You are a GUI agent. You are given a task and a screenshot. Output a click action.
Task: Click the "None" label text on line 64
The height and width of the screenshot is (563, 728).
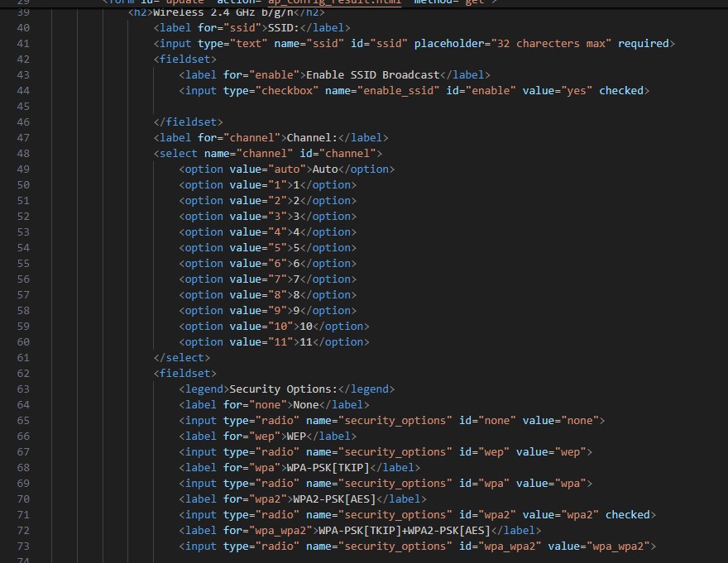(306, 405)
